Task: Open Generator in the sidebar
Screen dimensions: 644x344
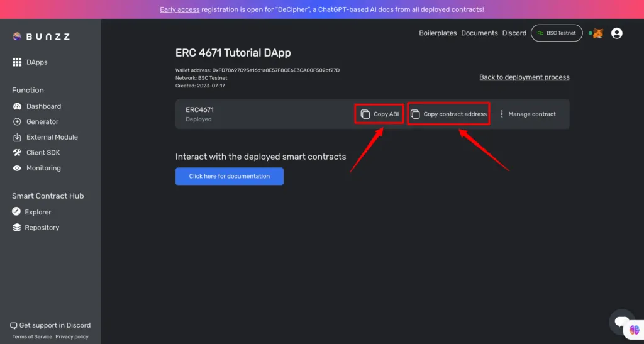Action: point(42,121)
